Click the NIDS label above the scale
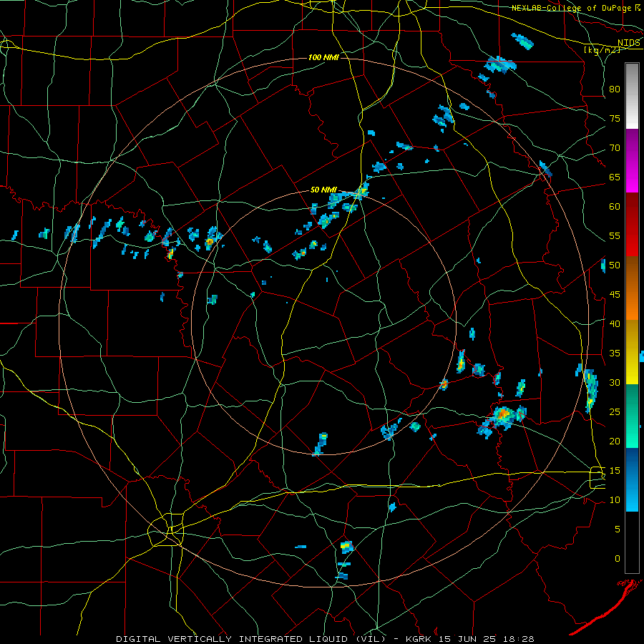Viewport: 644px width, 644px height. point(629,43)
